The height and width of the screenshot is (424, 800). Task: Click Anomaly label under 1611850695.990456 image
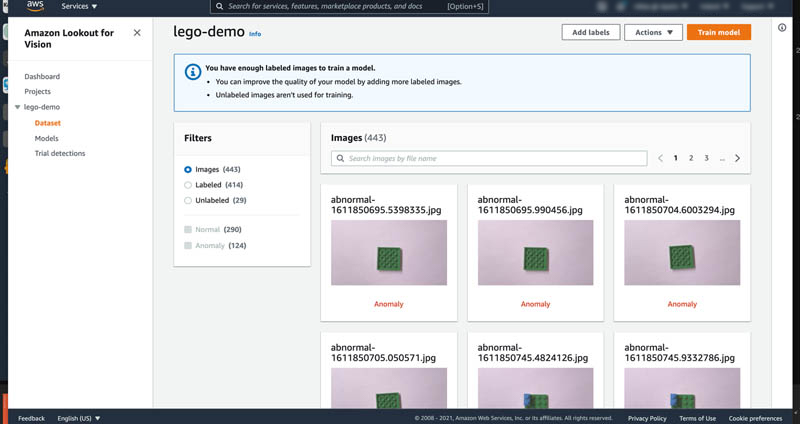[x=535, y=304]
